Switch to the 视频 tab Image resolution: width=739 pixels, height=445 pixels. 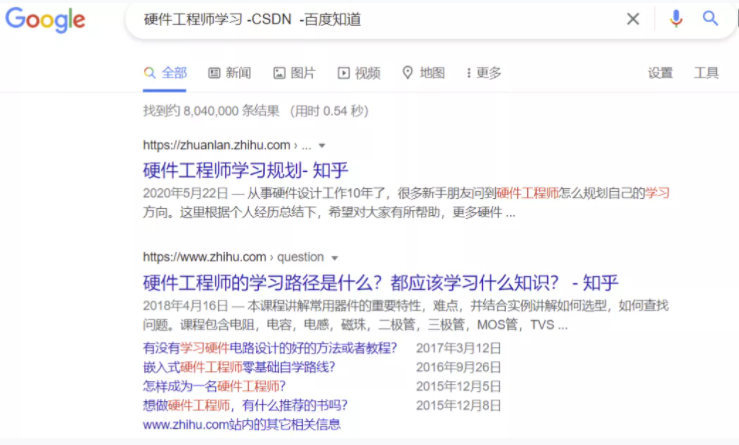pos(359,73)
